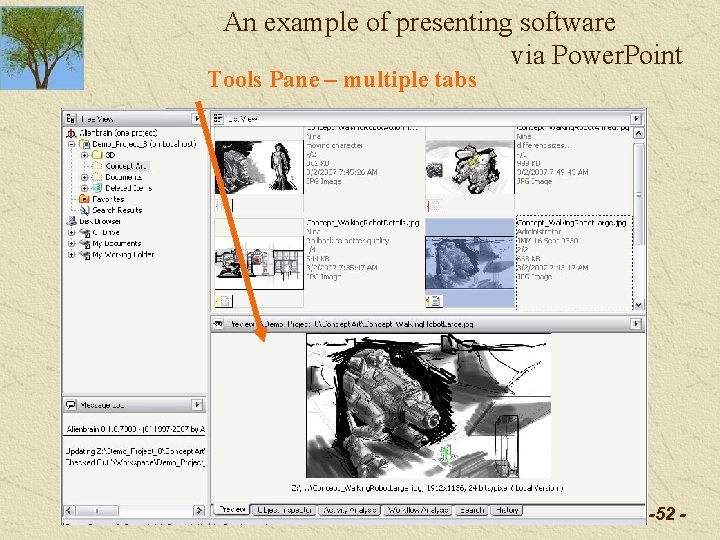Click the Search Results magnifier icon
Image resolution: width=720 pixels, height=540 pixels.
84,210
